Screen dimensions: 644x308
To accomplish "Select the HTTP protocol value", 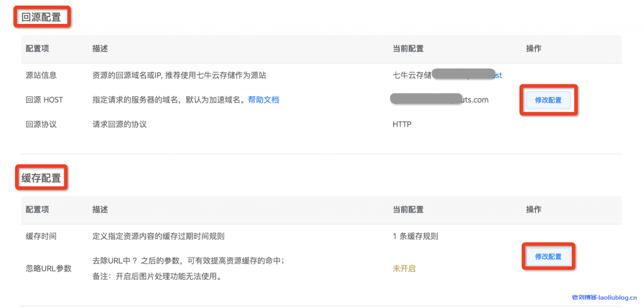I will (402, 124).
